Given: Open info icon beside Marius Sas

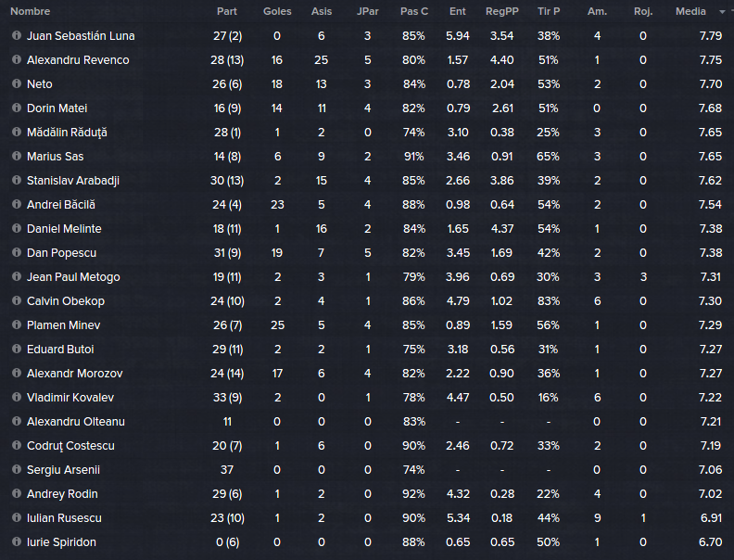Looking at the screenshot, I should [17, 157].
